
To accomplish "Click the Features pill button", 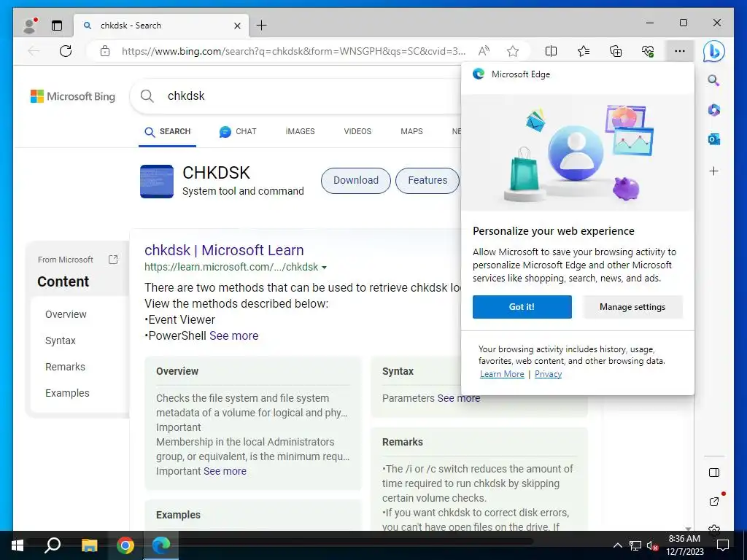I will (x=427, y=181).
